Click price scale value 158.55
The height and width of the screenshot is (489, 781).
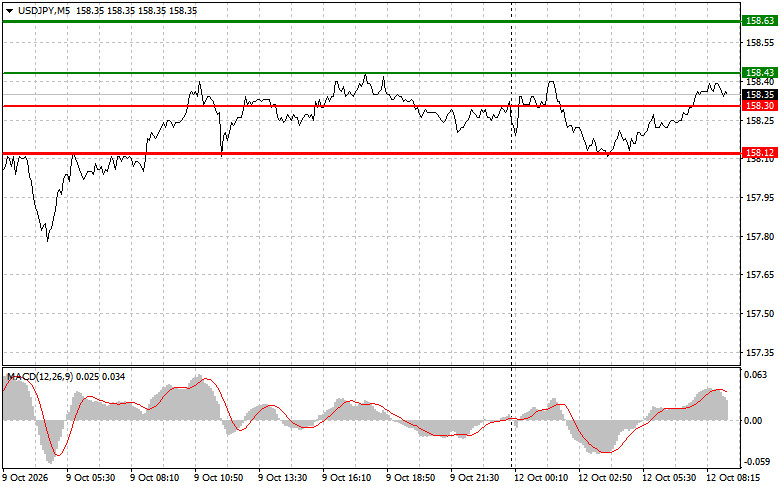coord(760,43)
